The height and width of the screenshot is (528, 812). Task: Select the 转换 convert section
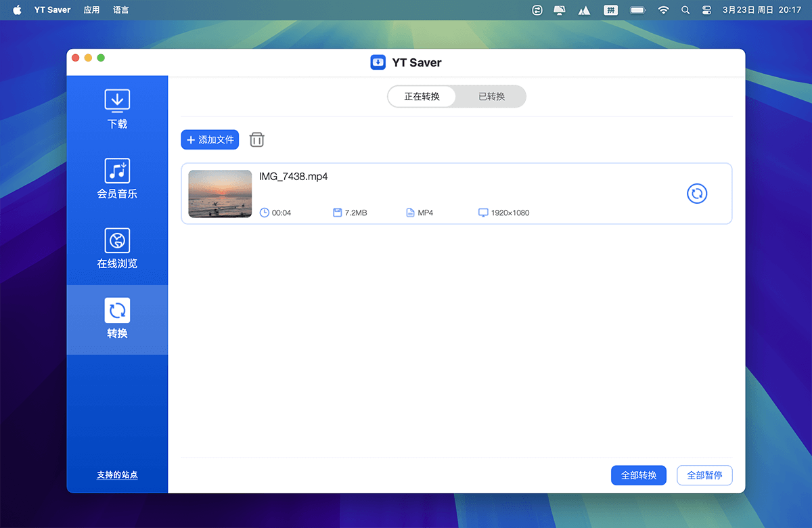117,320
